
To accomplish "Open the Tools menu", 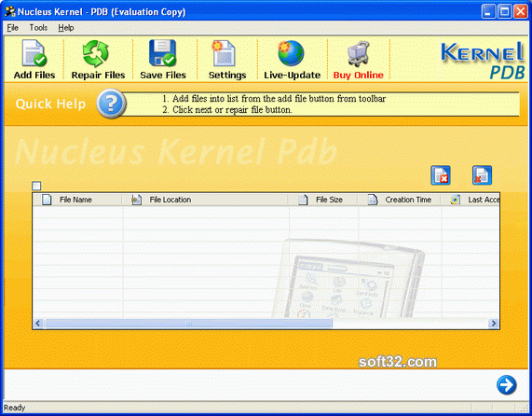I will click(38, 28).
